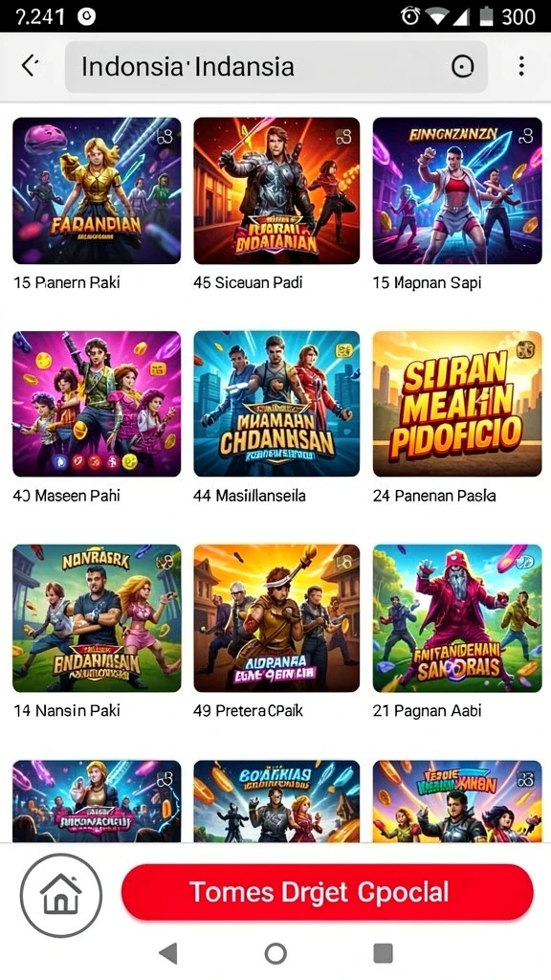Tap the back arrow in the top bar
The image size is (551, 980).
(x=30, y=65)
